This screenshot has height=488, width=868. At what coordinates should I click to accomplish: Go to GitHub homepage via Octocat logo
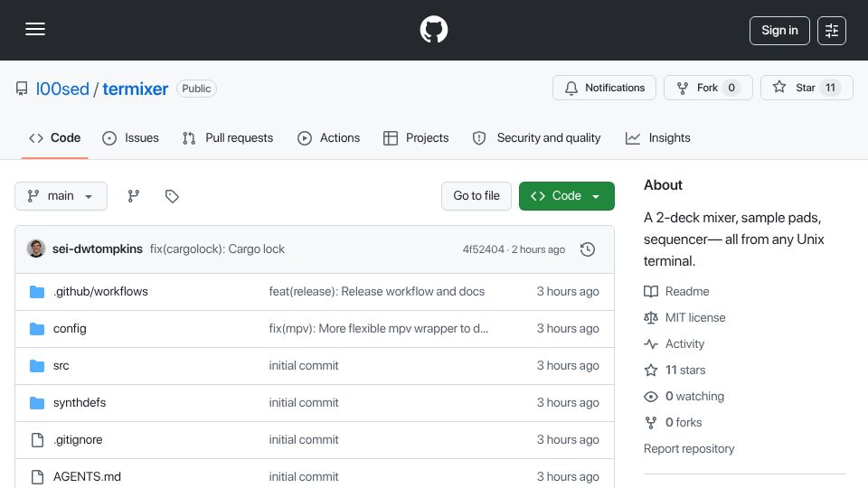tap(433, 29)
